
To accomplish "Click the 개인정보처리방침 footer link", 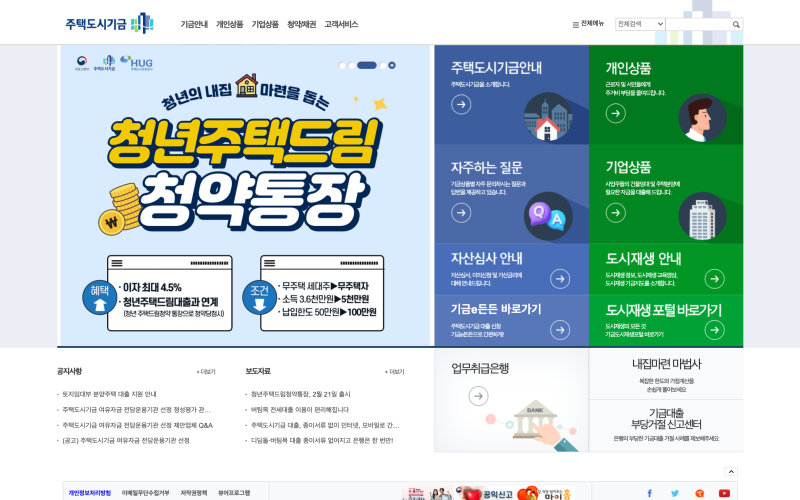I will click(x=89, y=493).
